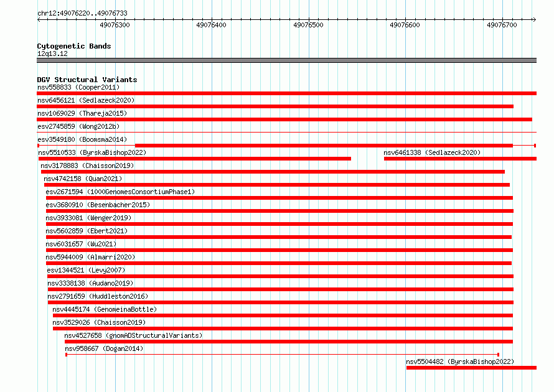Image resolution: width=554 pixels, height=392 pixels.
Task: Click the red bar under nsv6031657 (Wu2021)
Action: (279, 250)
